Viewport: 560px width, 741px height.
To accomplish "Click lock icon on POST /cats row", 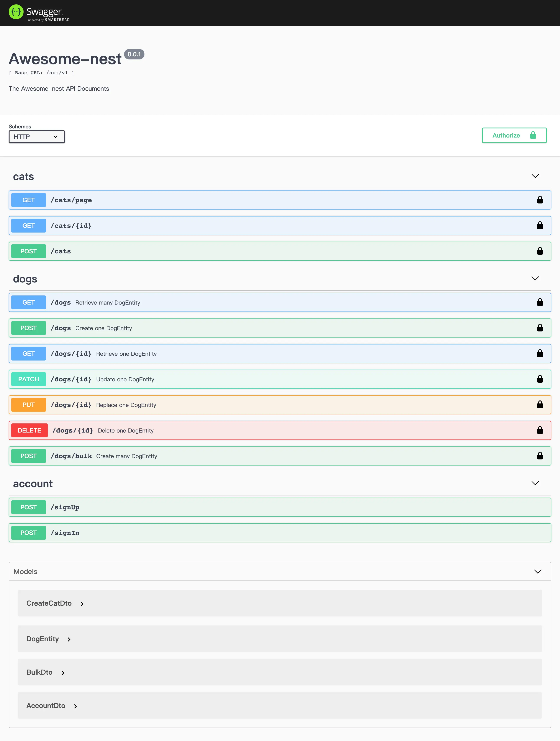I will coord(540,251).
